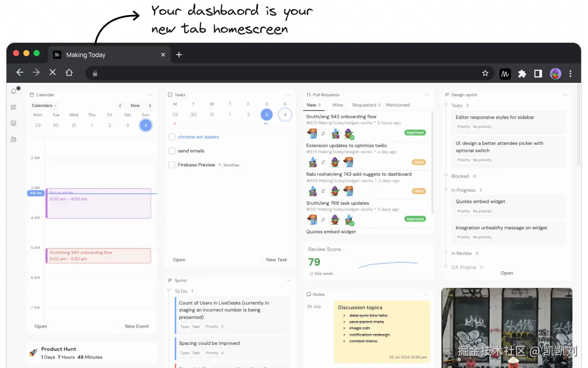Open Pull Requests widget three-dot menu
588x368 pixels.
[426, 95]
